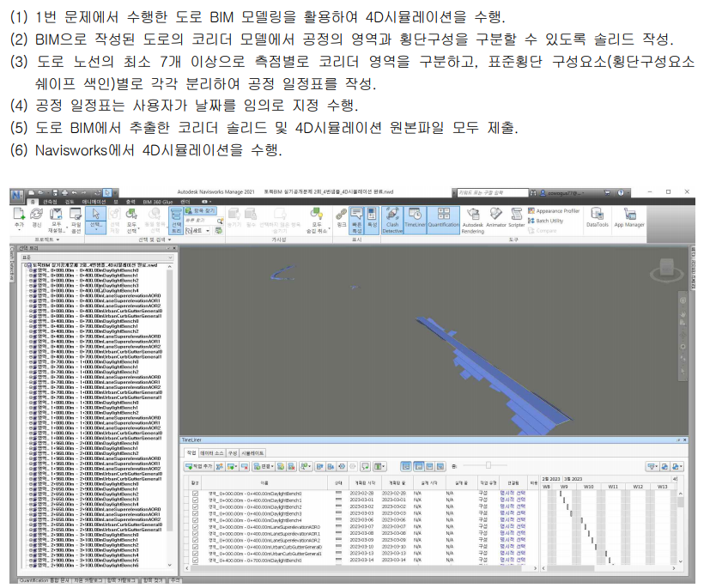Toggle checkbox for 0+400.00m - 0+700.00mDaylightBench0 task
The image size is (716, 588).
click(x=196, y=561)
